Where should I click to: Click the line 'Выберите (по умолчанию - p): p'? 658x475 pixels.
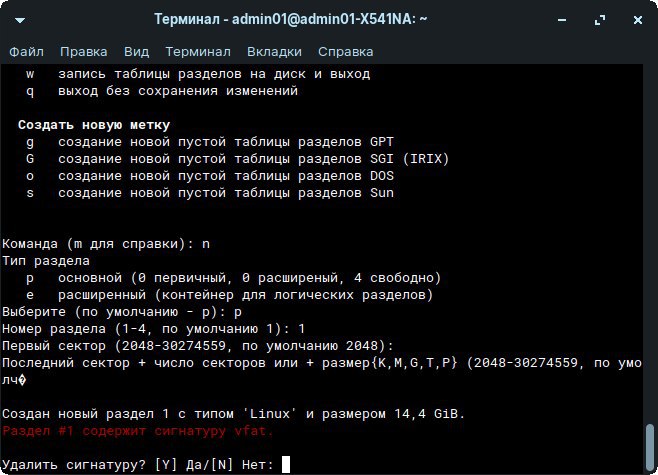click(122, 312)
